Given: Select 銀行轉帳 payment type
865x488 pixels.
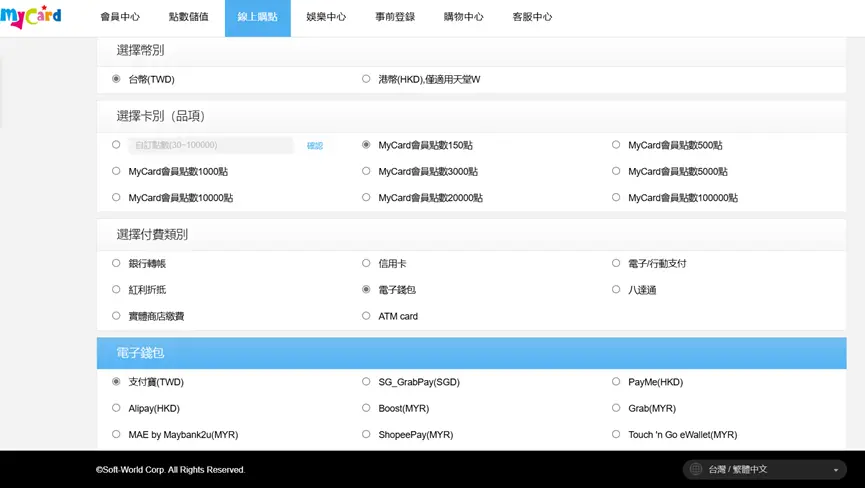Looking at the screenshot, I should pyautogui.click(x=116, y=263).
